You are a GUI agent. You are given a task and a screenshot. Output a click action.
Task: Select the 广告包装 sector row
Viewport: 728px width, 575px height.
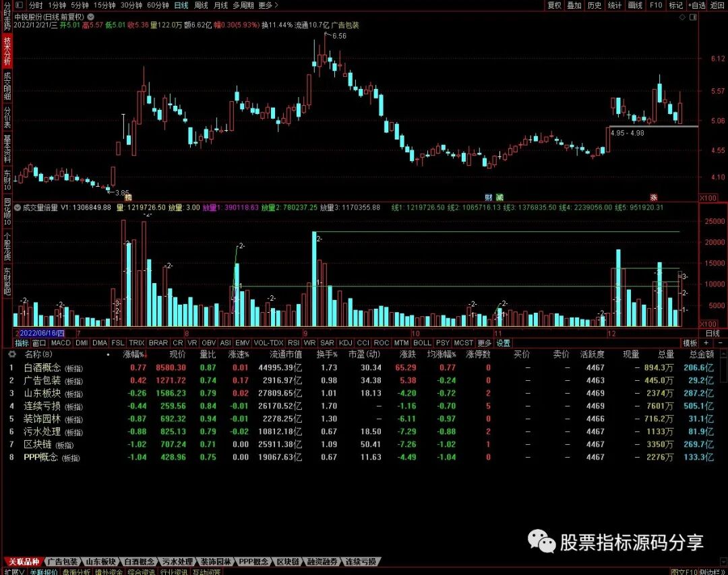click(362, 380)
